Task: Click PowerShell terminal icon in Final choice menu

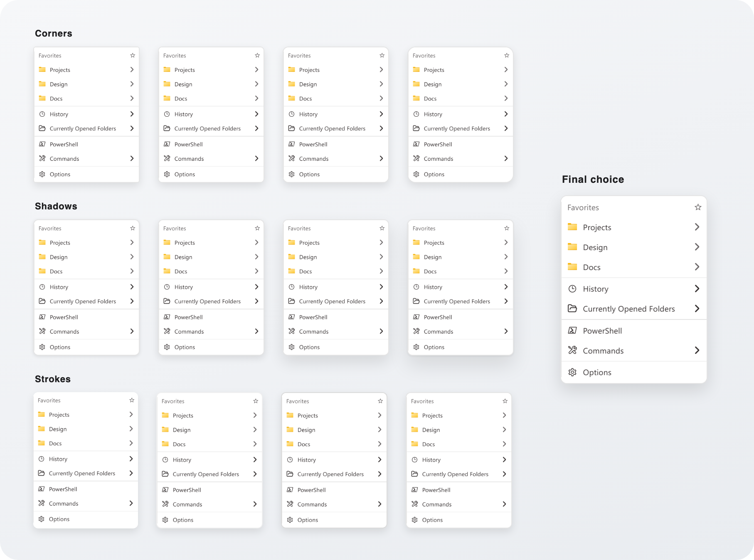Action: [x=572, y=331]
